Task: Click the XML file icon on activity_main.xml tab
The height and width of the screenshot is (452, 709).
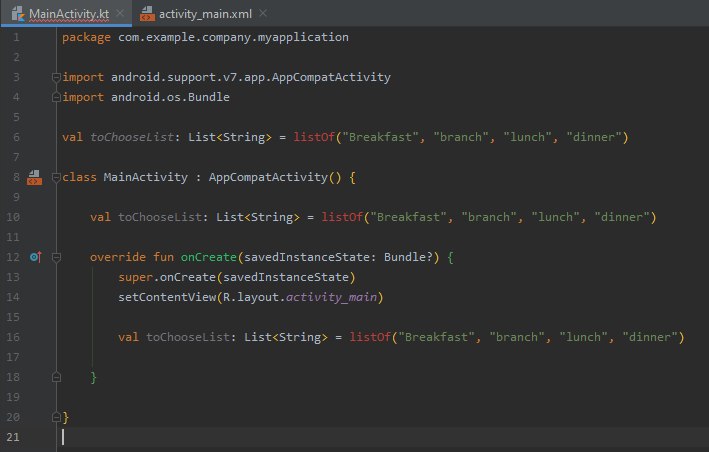Action: (x=147, y=14)
